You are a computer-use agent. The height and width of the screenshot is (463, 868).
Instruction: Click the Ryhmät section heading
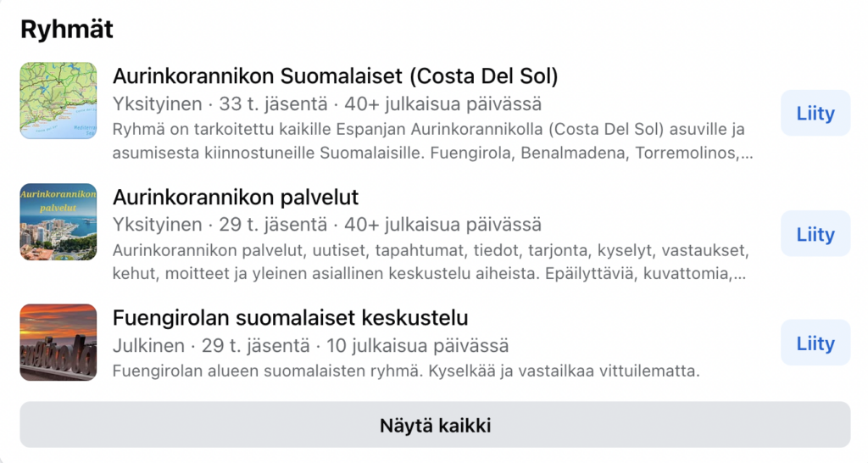click(67, 29)
